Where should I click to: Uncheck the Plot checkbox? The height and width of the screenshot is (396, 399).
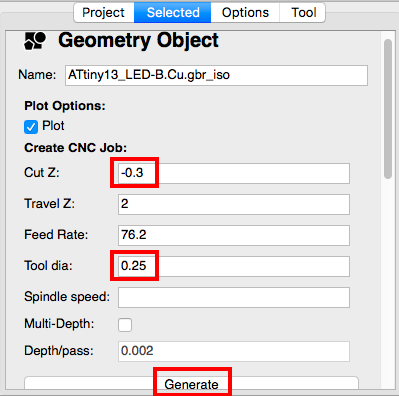tap(31, 127)
